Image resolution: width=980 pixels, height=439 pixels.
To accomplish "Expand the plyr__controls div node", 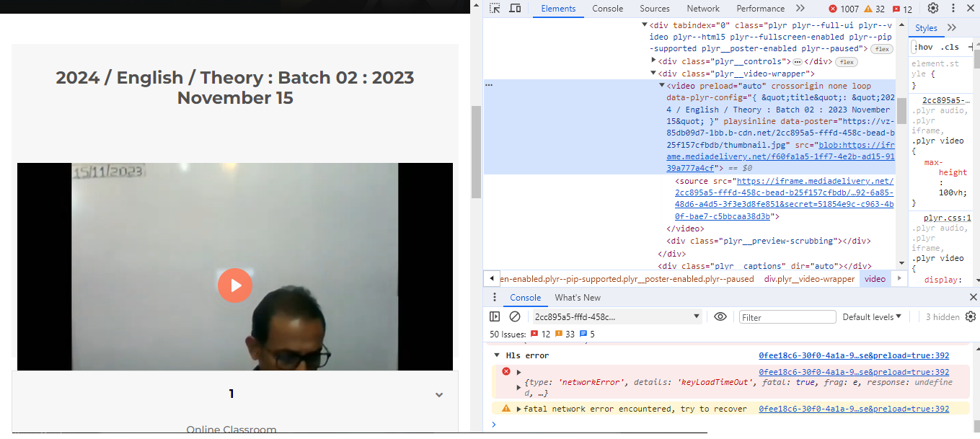I will [653, 61].
